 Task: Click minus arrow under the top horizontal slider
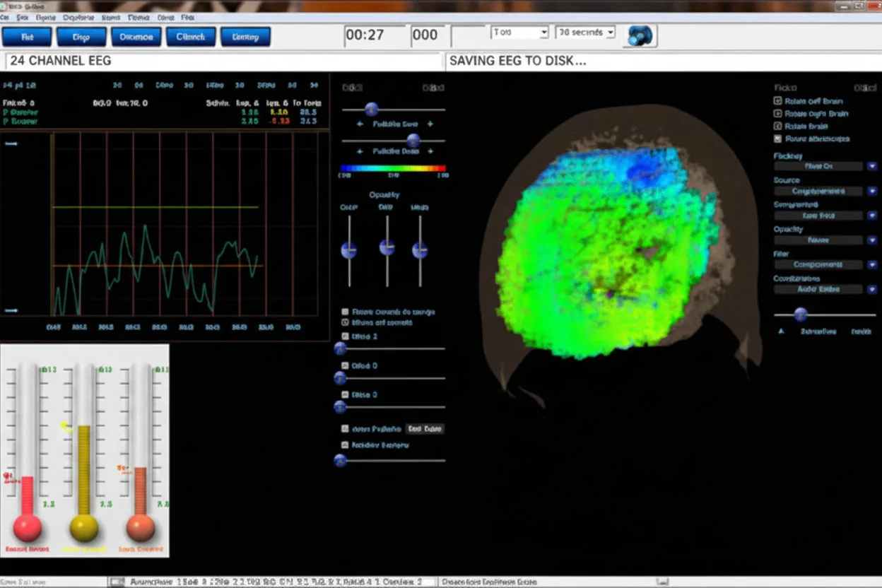tap(360, 124)
